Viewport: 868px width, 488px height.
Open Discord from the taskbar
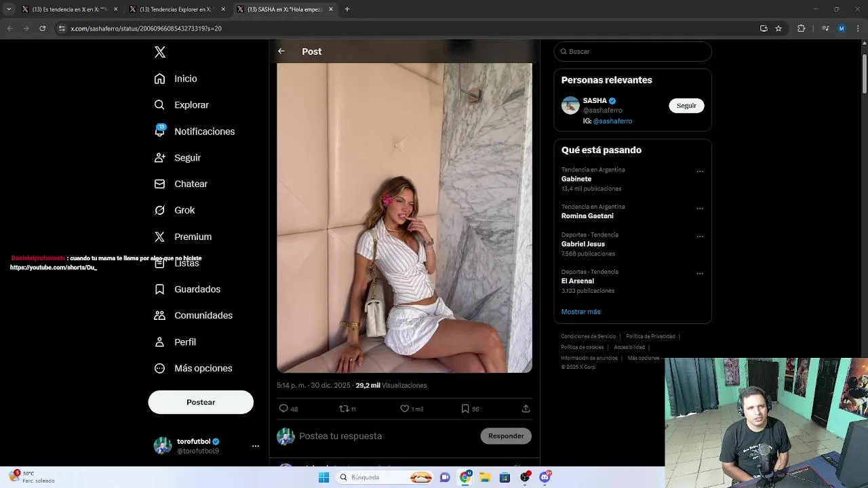coord(545,477)
